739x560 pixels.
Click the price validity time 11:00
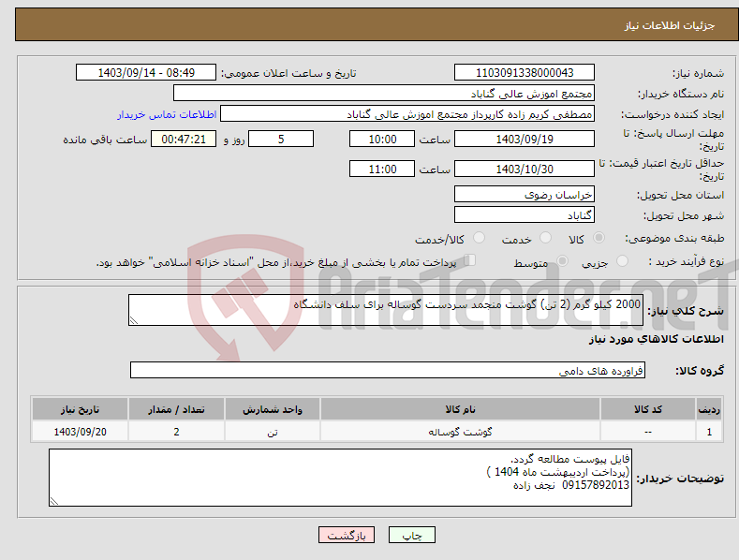click(382, 169)
